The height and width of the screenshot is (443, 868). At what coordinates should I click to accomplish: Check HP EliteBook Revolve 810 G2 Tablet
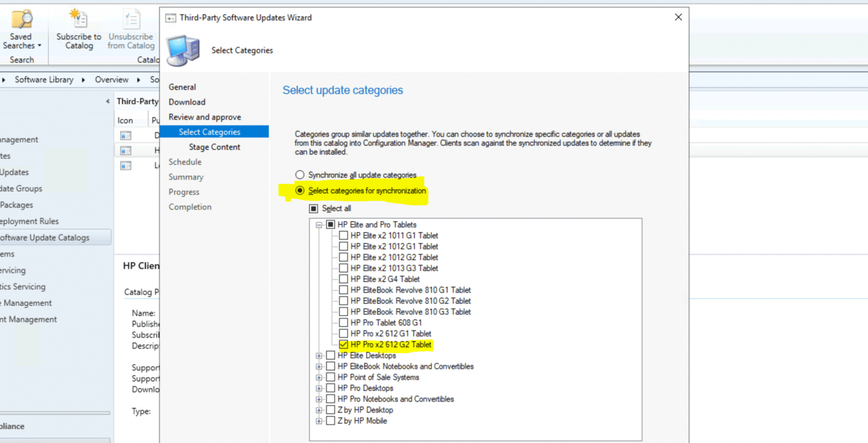pyautogui.click(x=343, y=300)
